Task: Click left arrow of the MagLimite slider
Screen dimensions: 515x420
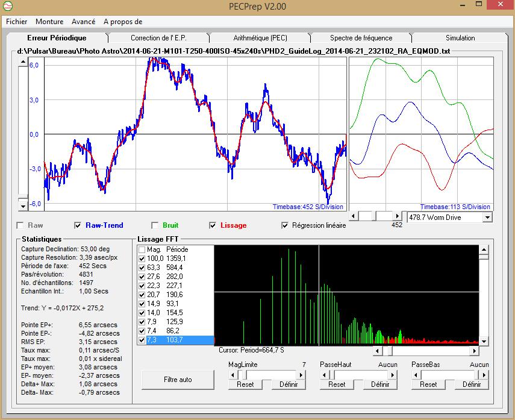Action: click(x=233, y=375)
